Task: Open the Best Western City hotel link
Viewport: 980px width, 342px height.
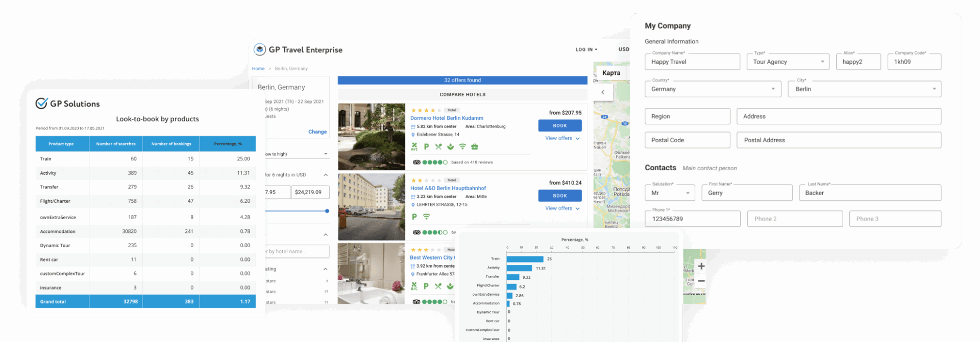Action: click(x=432, y=257)
